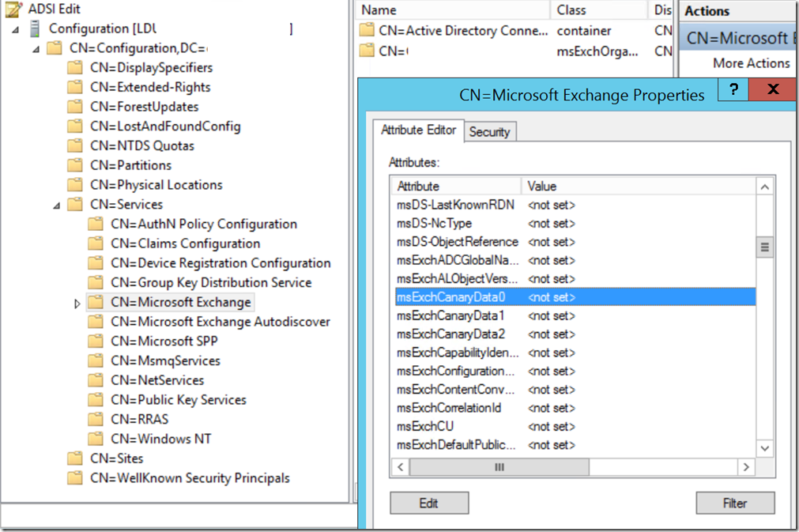Click the CN=Sites folder icon

pos(75,458)
